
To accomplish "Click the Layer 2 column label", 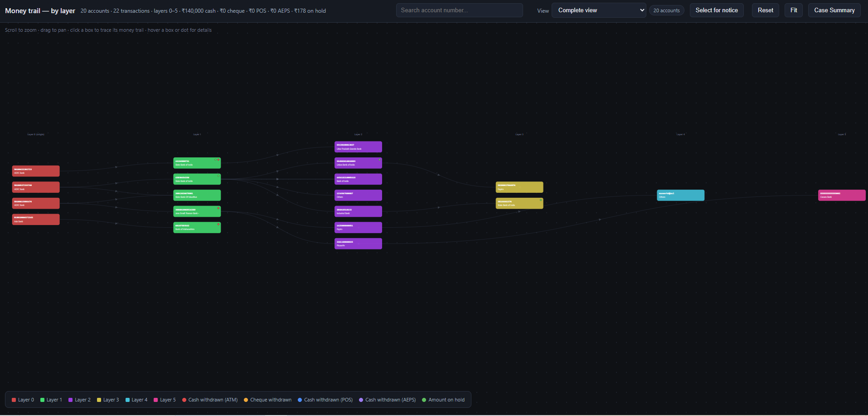I will pos(358,134).
